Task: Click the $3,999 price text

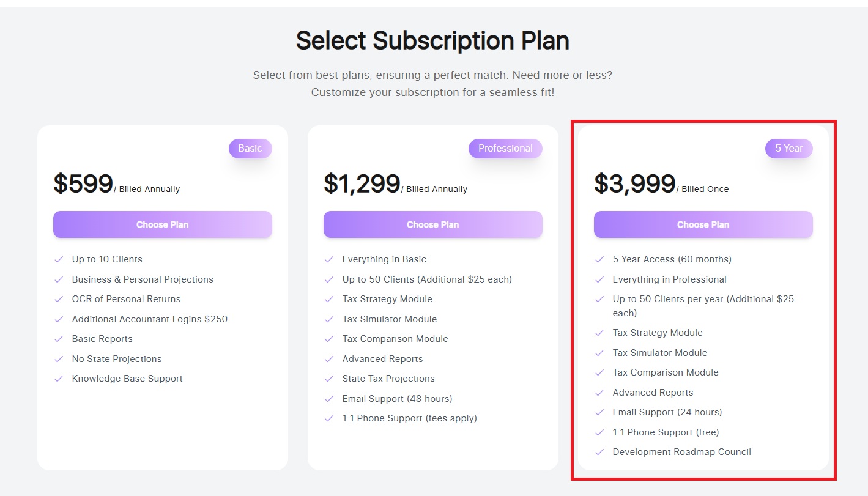Action: tap(634, 183)
